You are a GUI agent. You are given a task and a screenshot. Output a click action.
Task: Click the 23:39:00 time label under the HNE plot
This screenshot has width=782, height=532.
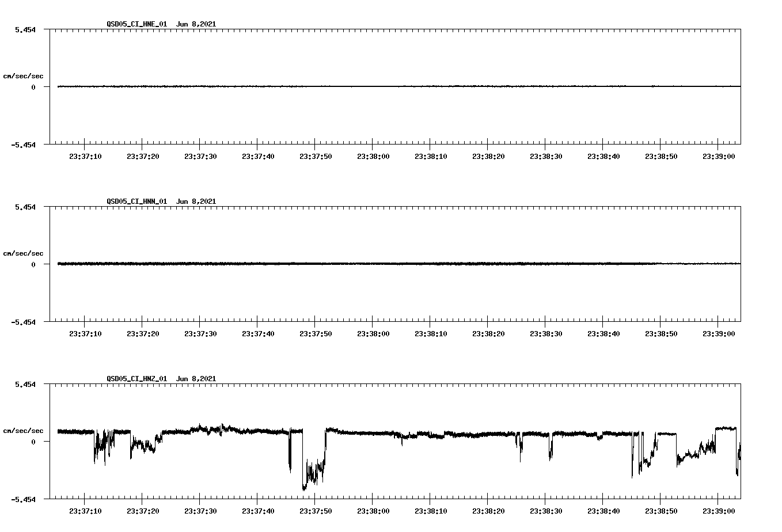point(719,156)
